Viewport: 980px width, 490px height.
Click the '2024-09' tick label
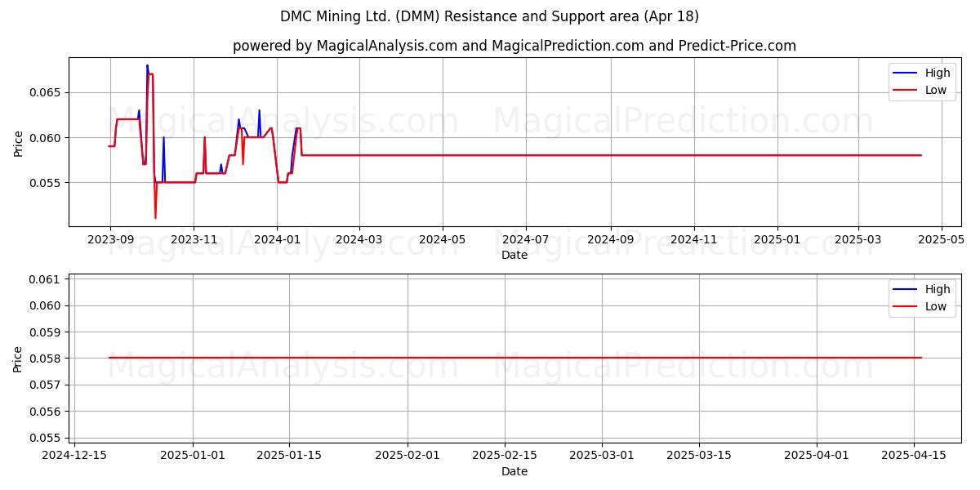click(611, 239)
